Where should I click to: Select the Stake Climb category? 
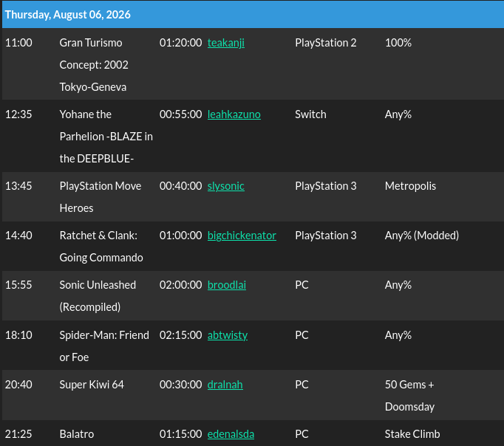pos(412,434)
